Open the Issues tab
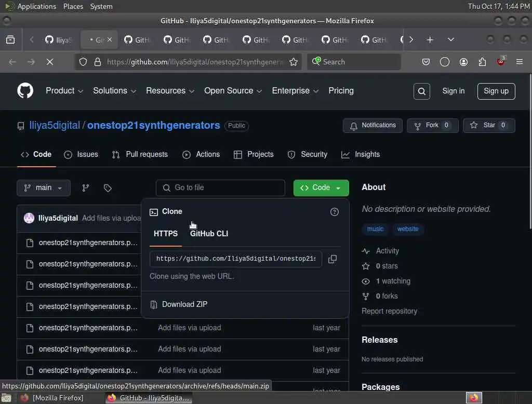 (81, 154)
